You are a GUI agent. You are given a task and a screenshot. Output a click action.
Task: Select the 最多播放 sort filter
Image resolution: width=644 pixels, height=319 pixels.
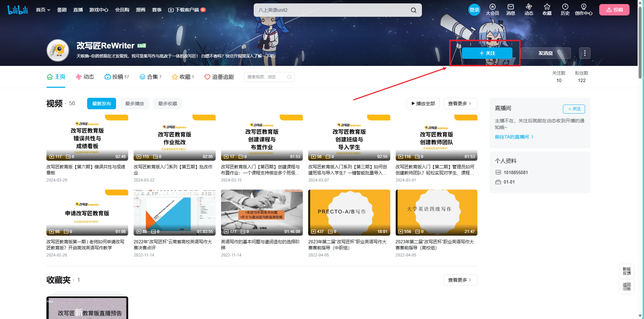click(x=135, y=104)
